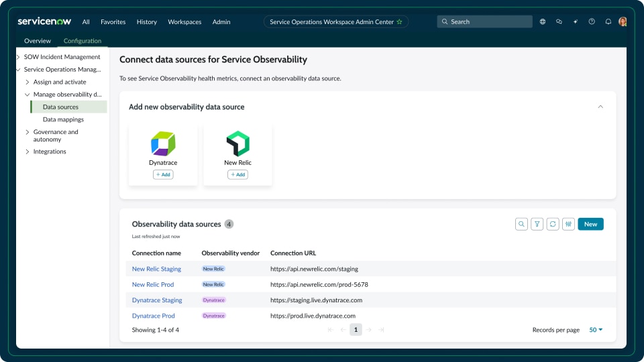Image resolution: width=644 pixels, height=362 pixels.
Task: Sort by Connection URL column header
Action: click(x=293, y=253)
